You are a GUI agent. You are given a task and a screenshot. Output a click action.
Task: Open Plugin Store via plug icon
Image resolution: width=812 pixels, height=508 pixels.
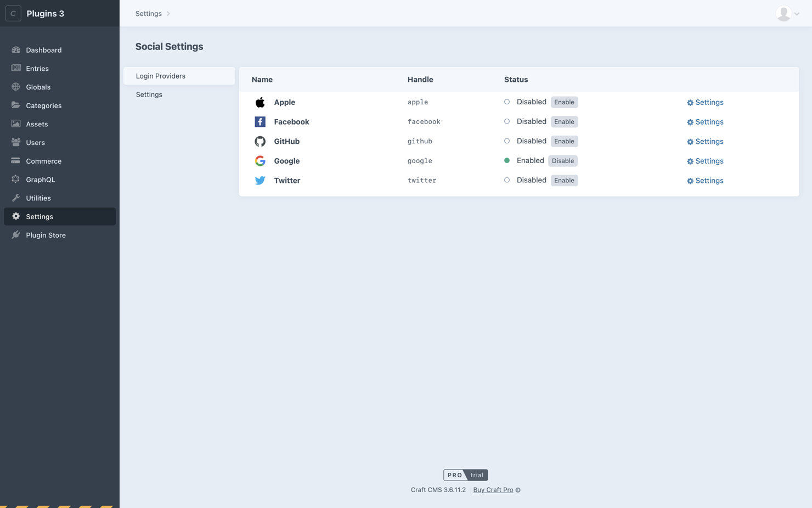coord(16,235)
